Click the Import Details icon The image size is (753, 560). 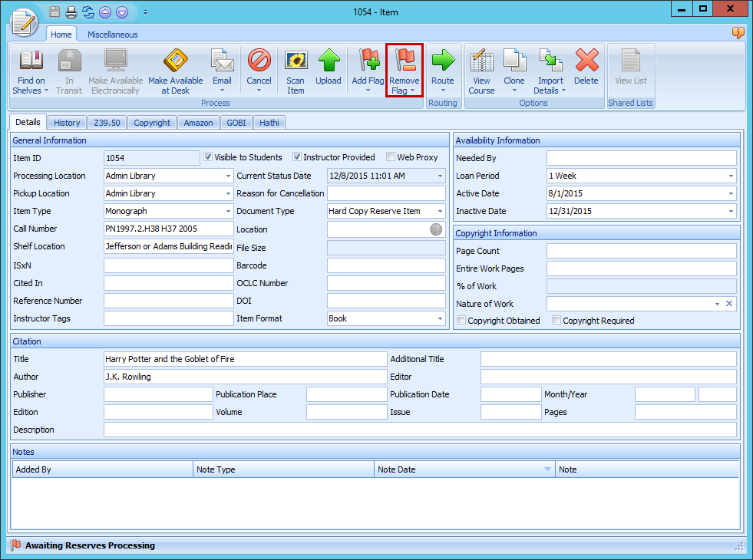coord(550,61)
